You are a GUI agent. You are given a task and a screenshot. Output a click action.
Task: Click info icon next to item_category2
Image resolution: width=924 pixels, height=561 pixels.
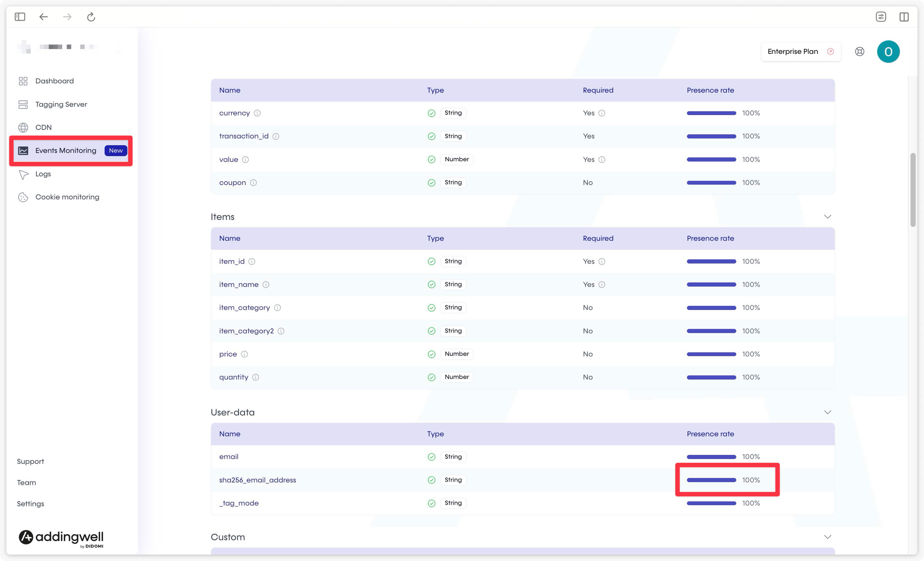tap(281, 331)
